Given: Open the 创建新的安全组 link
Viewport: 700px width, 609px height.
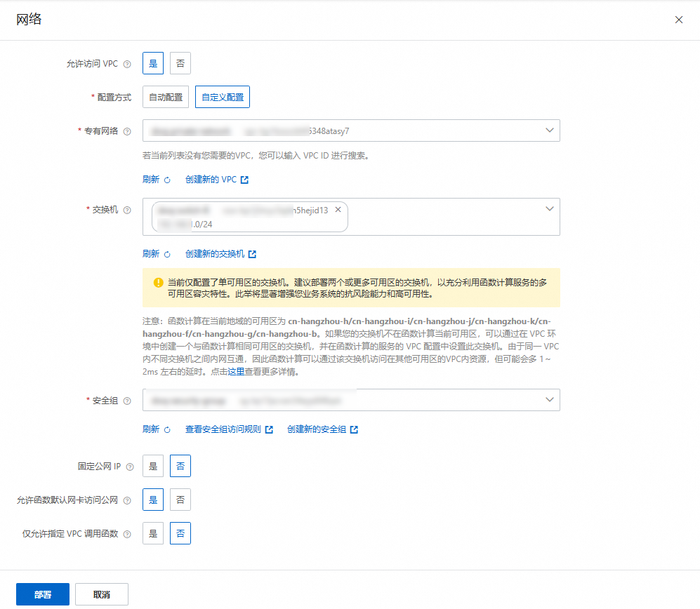Looking at the screenshot, I should (317, 429).
